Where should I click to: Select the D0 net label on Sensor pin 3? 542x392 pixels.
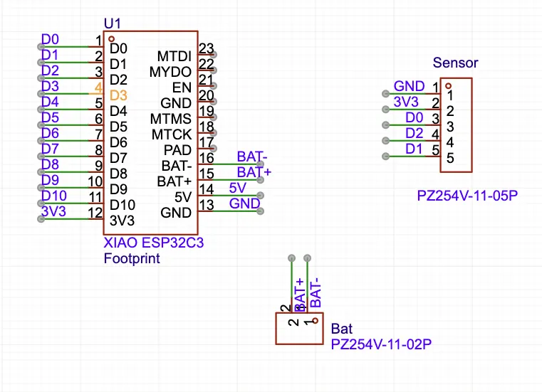(x=414, y=117)
